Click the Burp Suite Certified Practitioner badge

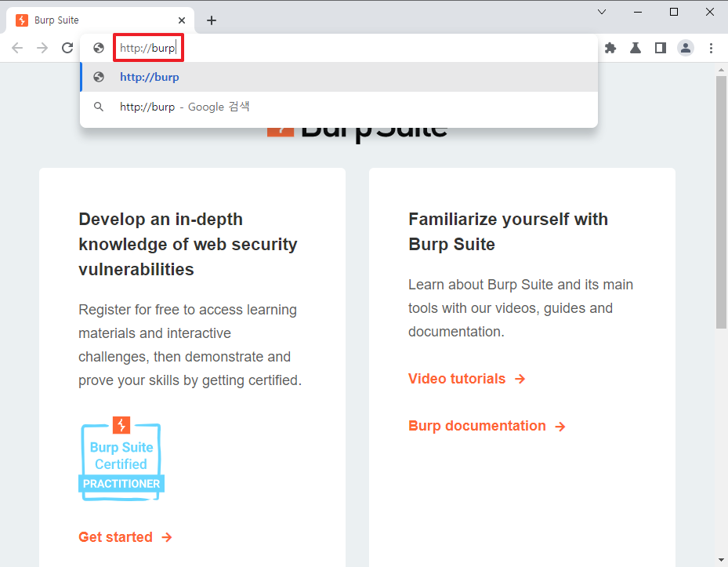121,460
